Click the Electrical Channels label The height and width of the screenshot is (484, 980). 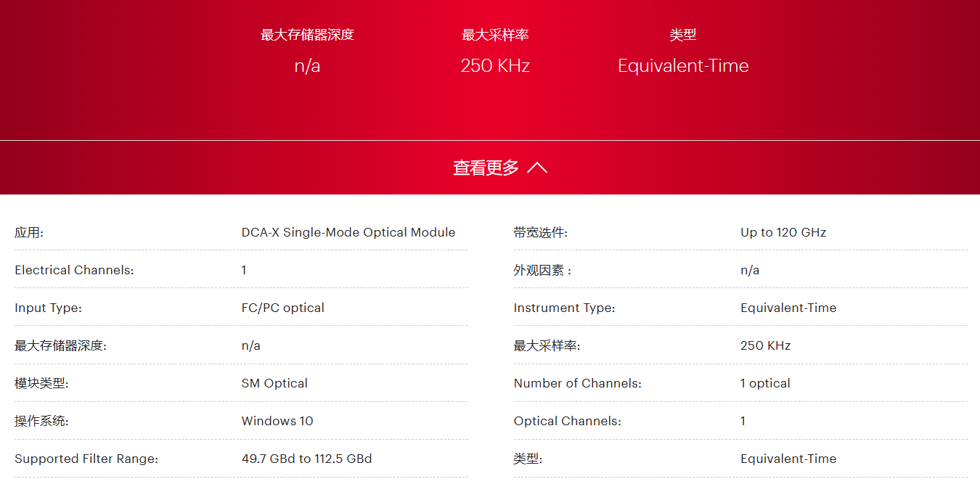(x=74, y=271)
